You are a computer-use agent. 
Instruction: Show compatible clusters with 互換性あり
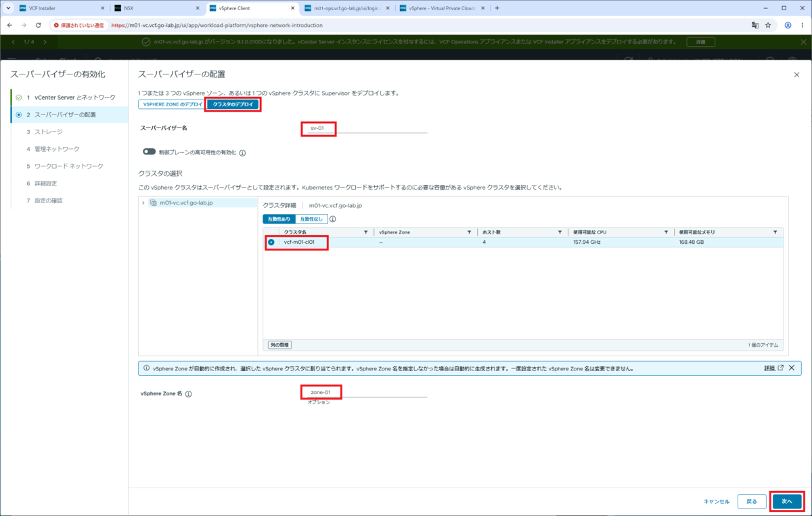coord(279,219)
